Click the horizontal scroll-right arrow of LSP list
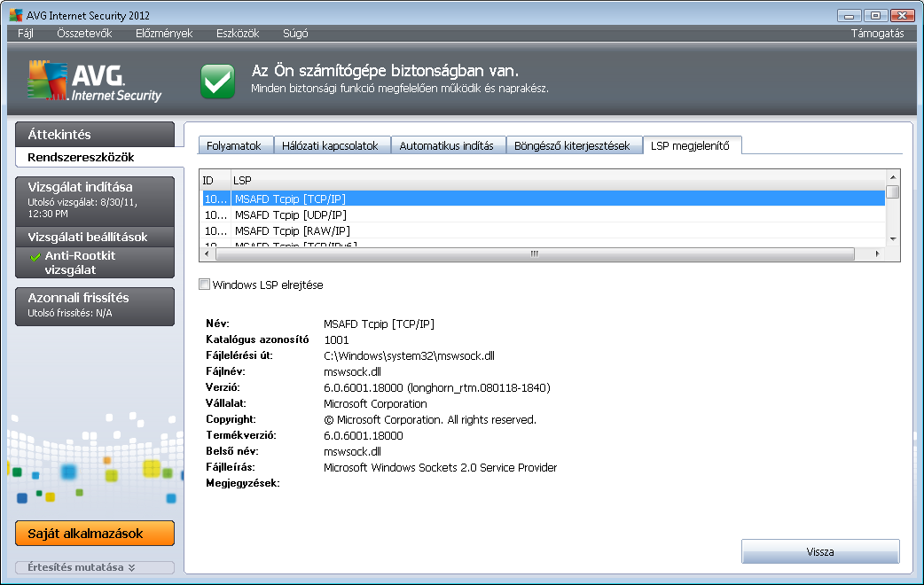The width and height of the screenshot is (924, 585). tap(878, 253)
